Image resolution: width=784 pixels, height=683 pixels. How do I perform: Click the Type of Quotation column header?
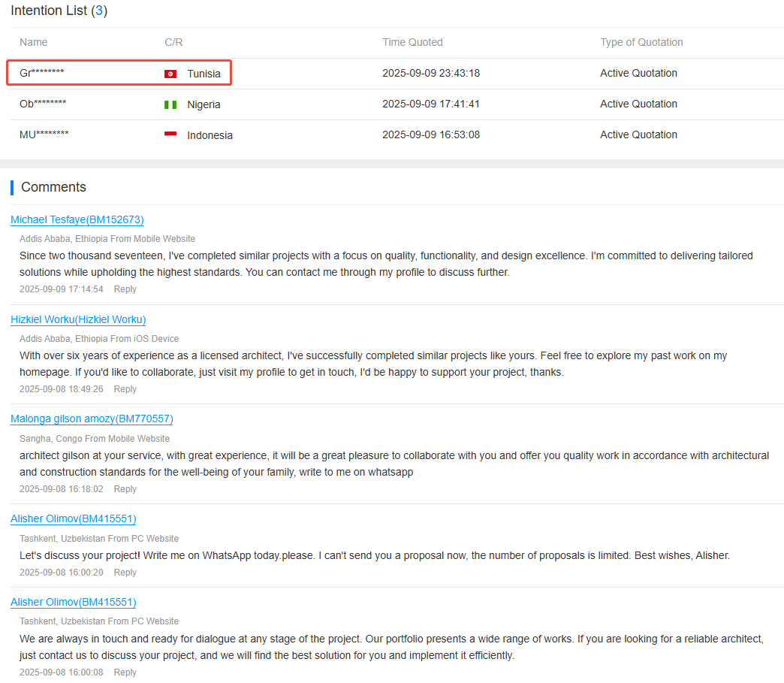(x=641, y=42)
